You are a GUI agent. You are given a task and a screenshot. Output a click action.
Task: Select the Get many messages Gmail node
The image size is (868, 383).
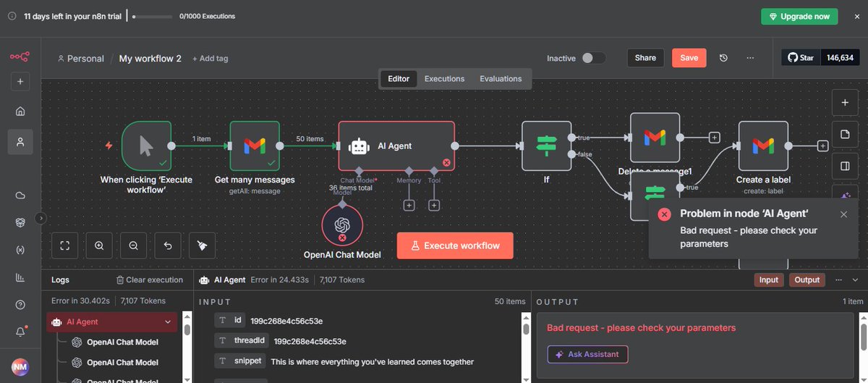click(255, 146)
